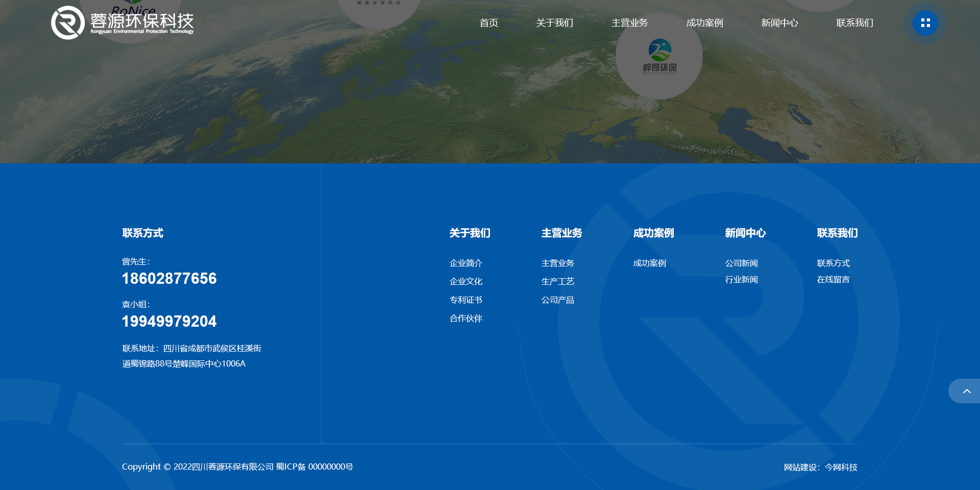Open 成功案例 from the top navigation
This screenshot has height=490, width=980.
704,23
